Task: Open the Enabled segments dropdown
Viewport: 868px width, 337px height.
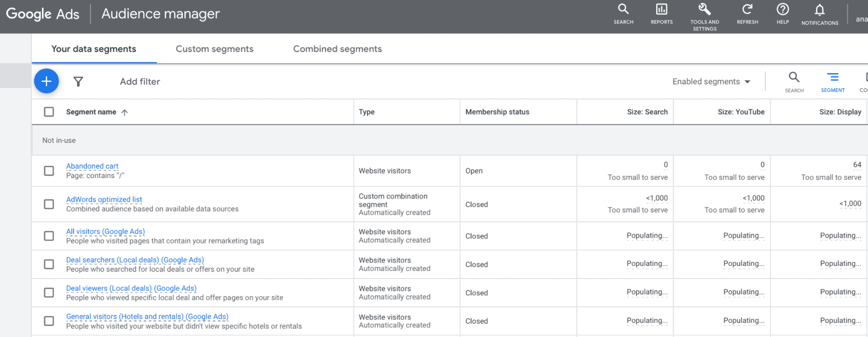Action: click(x=711, y=81)
